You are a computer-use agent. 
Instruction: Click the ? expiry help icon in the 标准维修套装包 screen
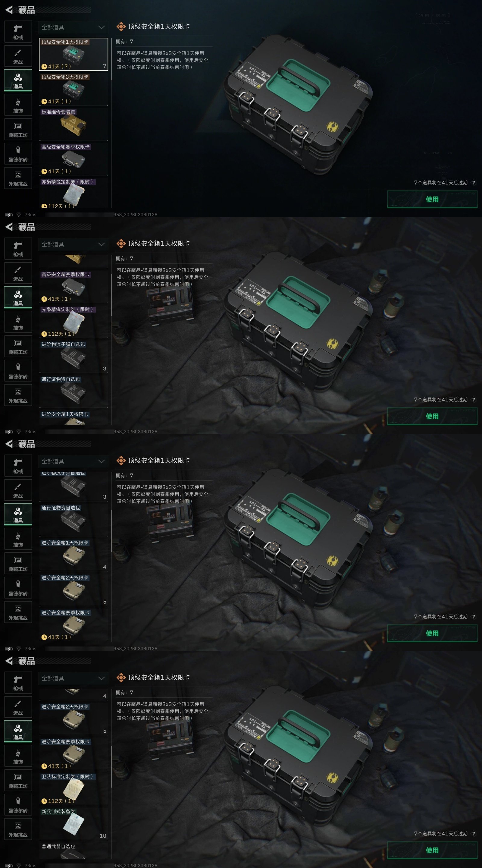[474, 183]
